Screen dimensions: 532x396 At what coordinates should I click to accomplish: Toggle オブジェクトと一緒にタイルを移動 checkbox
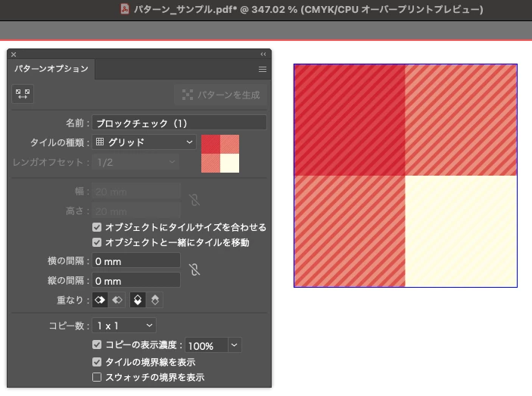[x=97, y=242]
